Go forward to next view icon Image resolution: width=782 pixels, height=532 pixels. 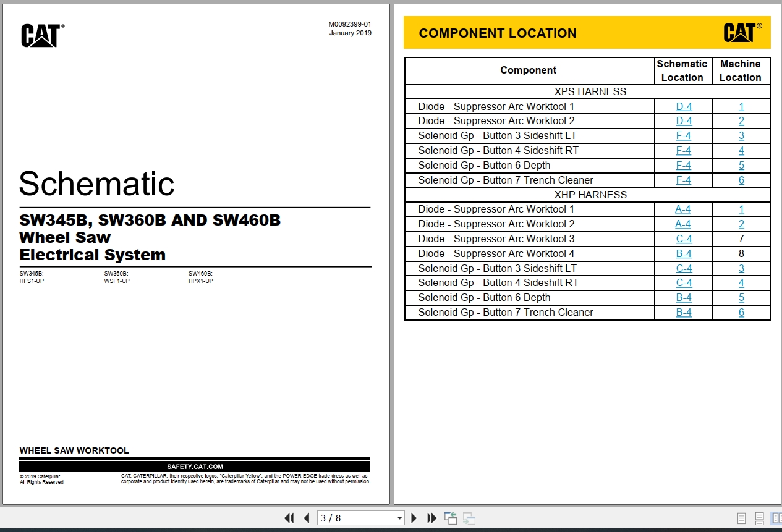click(469, 518)
